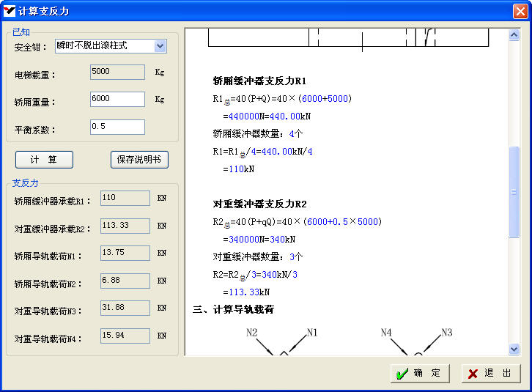Select the 轿厢缓冲器承载R1 result field
This screenshot has width=532, height=392.
pyautogui.click(x=125, y=199)
